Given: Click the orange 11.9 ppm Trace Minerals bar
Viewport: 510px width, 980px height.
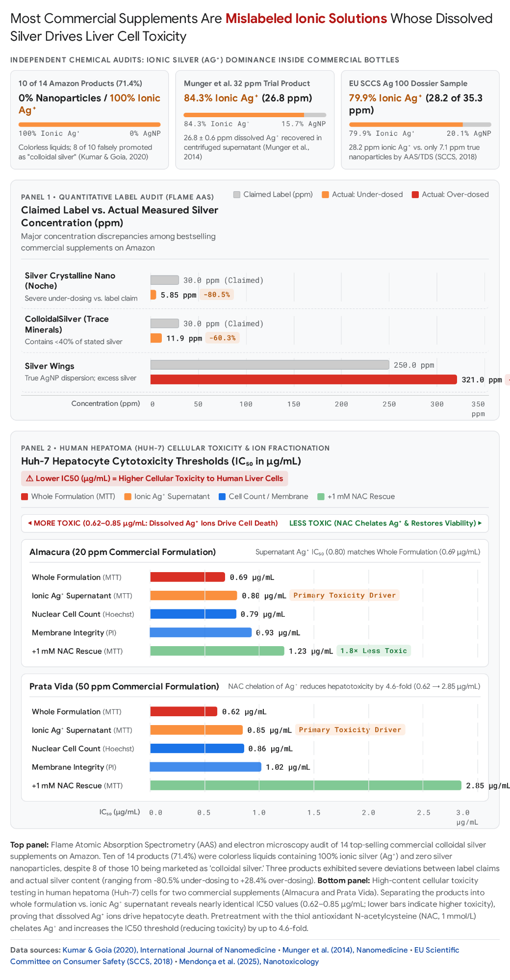Looking at the screenshot, I should coord(156,338).
